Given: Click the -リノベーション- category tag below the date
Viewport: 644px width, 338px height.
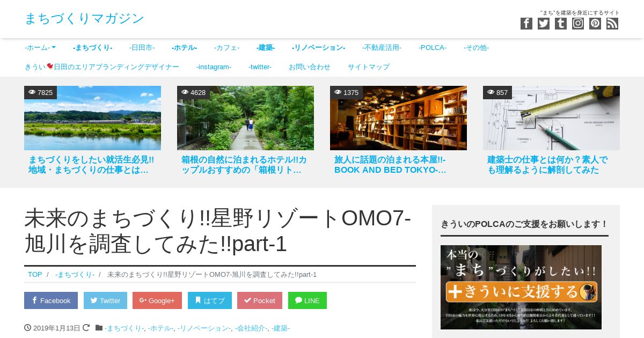Looking at the screenshot, I should (x=204, y=328).
